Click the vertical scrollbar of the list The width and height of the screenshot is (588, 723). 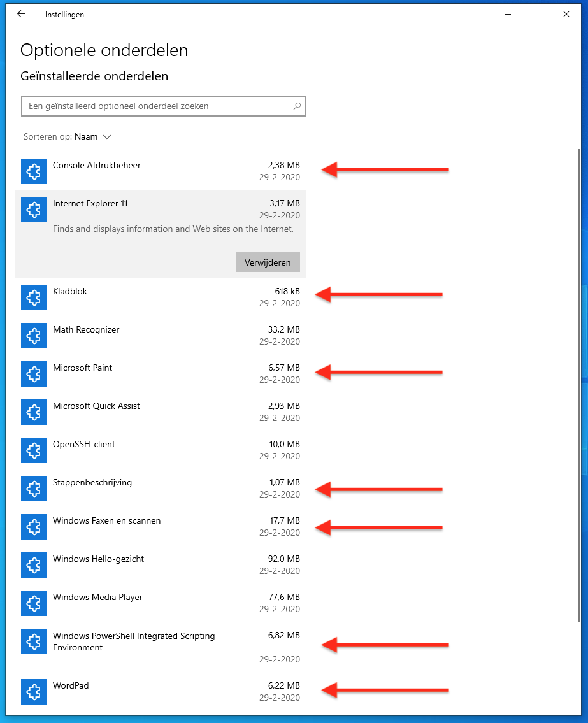tap(578, 382)
